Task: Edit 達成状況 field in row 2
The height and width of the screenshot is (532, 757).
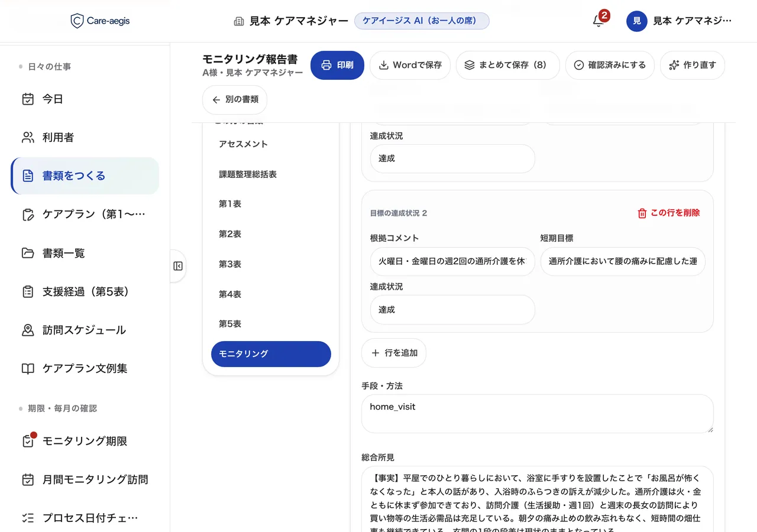Action: [x=452, y=310]
